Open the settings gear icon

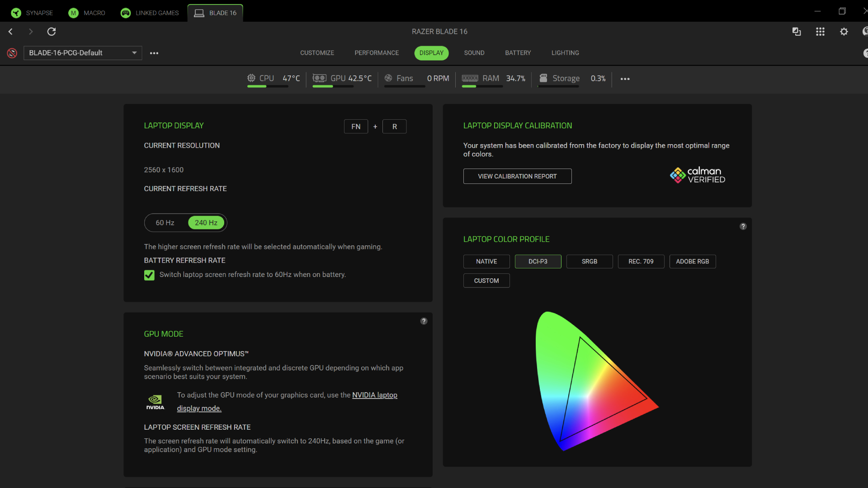844,32
